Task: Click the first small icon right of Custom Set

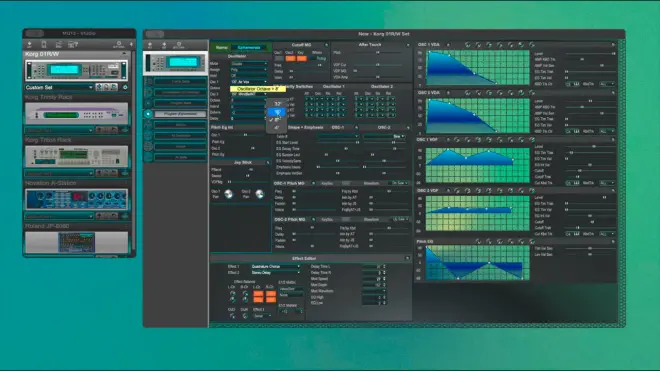Action: (99, 87)
